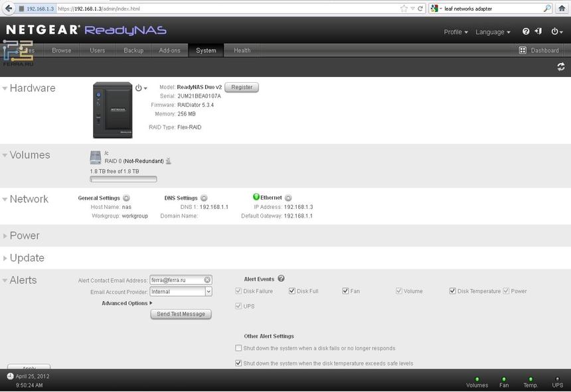Expand the Power section

pos(25,235)
